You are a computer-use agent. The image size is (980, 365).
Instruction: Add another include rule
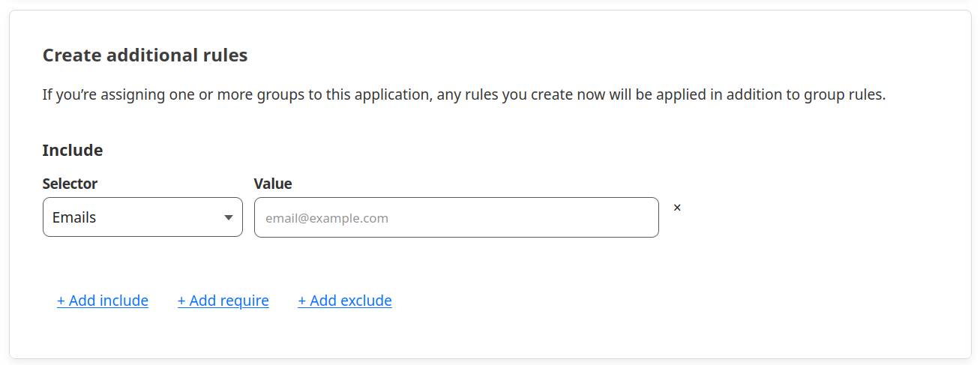pos(103,301)
